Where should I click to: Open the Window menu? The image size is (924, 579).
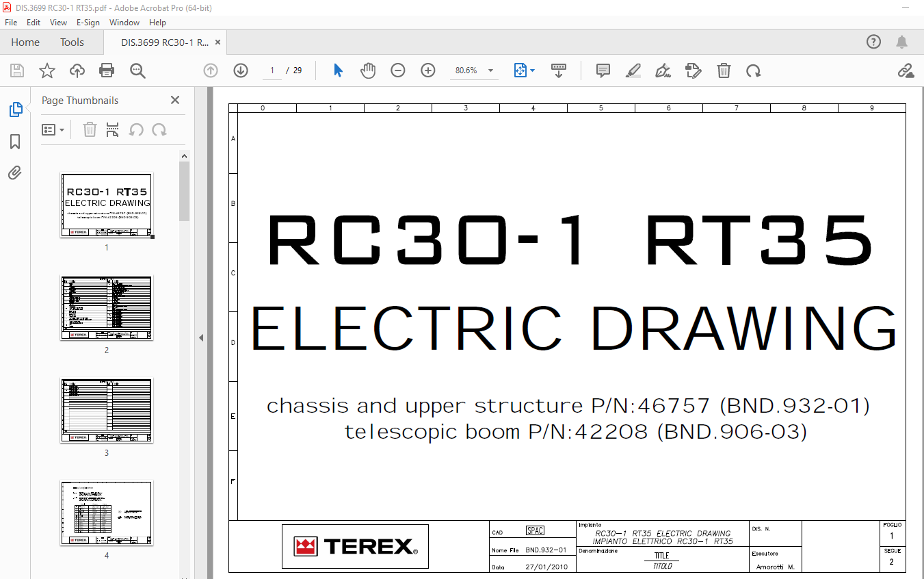pyautogui.click(x=124, y=23)
